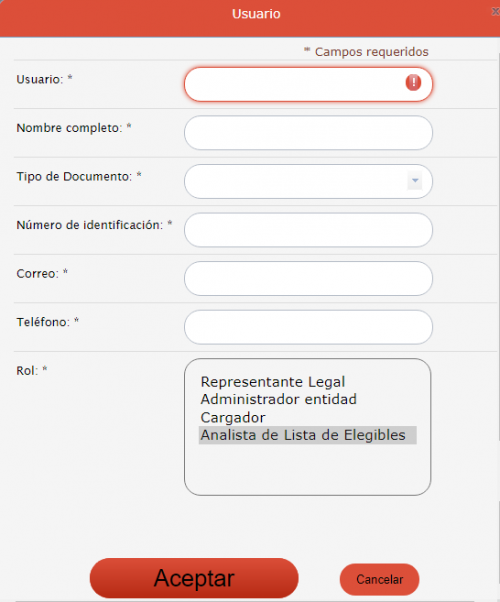This screenshot has height=602, width=500.
Task: Select Analista de Lista de Elegibles role
Action: [307, 435]
